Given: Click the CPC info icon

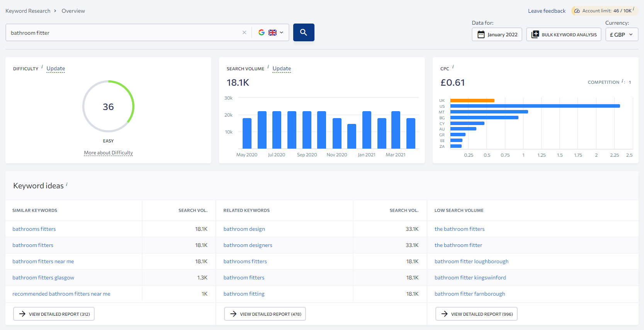Looking at the screenshot, I should pyautogui.click(x=453, y=67).
